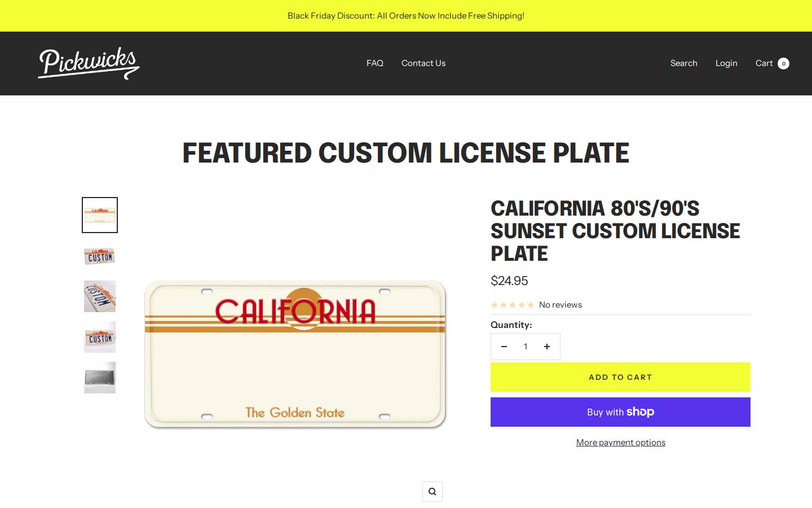Open the cart with item count badge
Viewport: 812px width, 508px height.
point(772,63)
